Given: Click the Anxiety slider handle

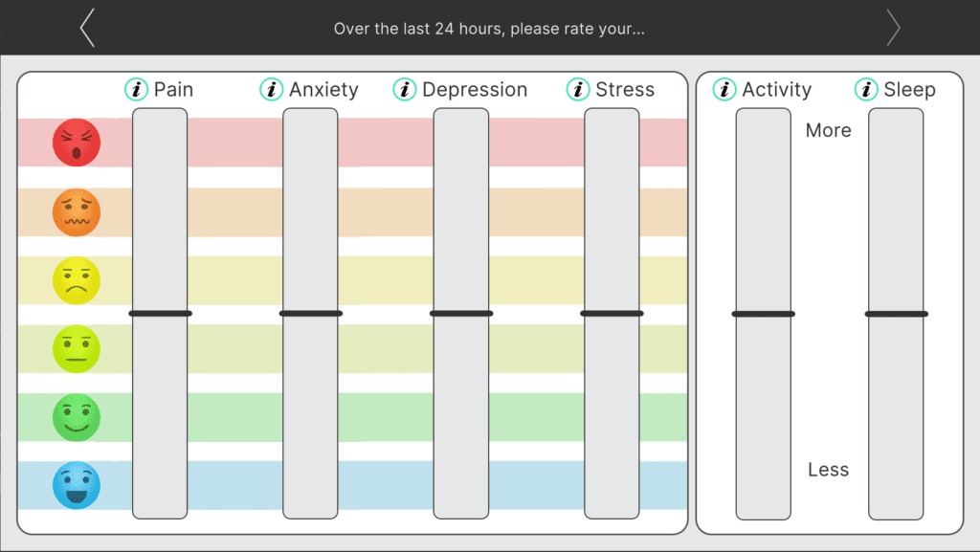Looking at the screenshot, I should 310,313.
